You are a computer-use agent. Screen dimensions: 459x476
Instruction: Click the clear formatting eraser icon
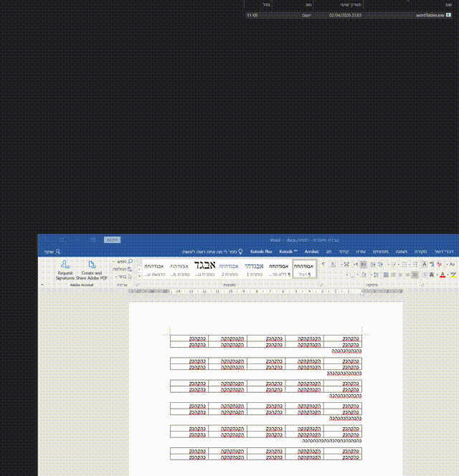point(439,265)
